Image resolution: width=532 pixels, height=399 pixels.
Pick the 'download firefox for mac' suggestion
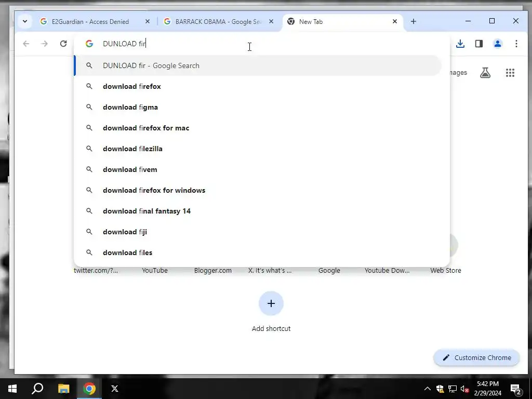point(258,128)
